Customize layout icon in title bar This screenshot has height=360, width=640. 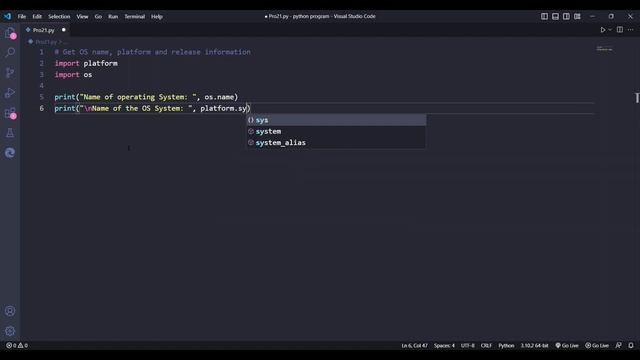point(577,16)
